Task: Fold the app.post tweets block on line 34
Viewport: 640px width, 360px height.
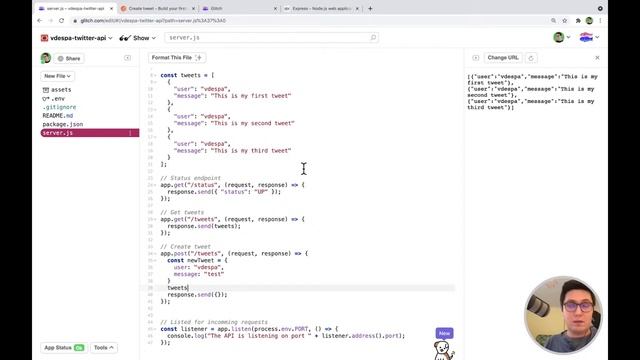Action: (x=155, y=253)
